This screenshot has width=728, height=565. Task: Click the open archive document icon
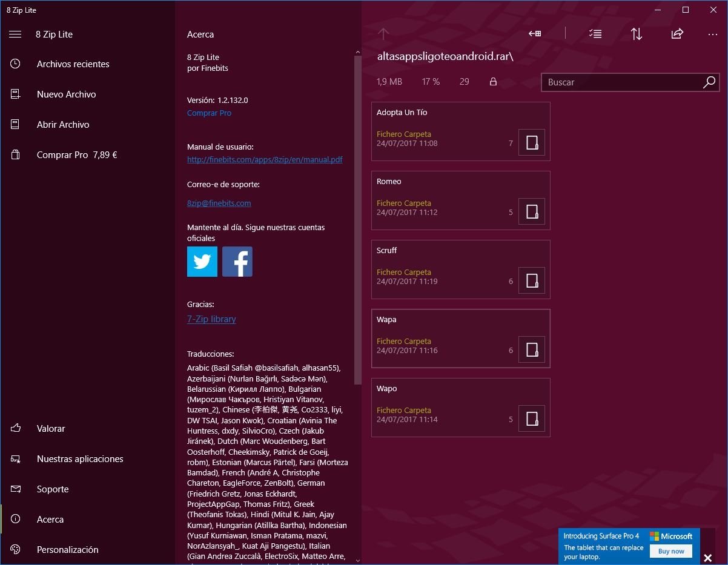(16, 124)
